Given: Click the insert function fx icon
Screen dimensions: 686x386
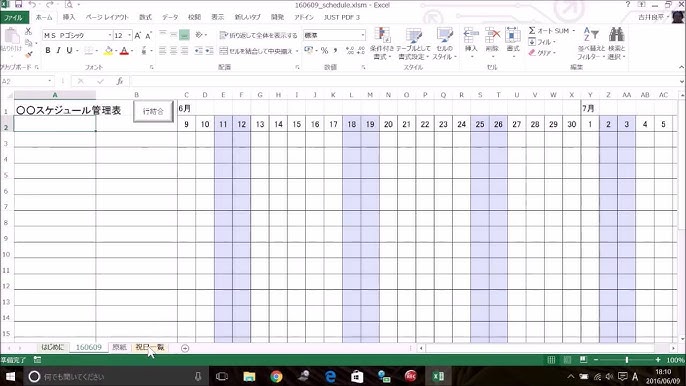Looking at the screenshot, I should tap(119, 81).
